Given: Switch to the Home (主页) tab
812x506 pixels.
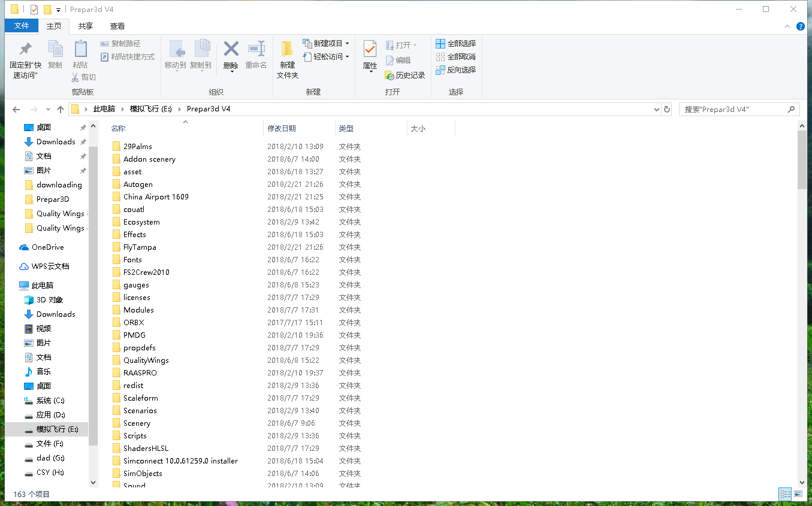Looking at the screenshot, I should tap(54, 26).
